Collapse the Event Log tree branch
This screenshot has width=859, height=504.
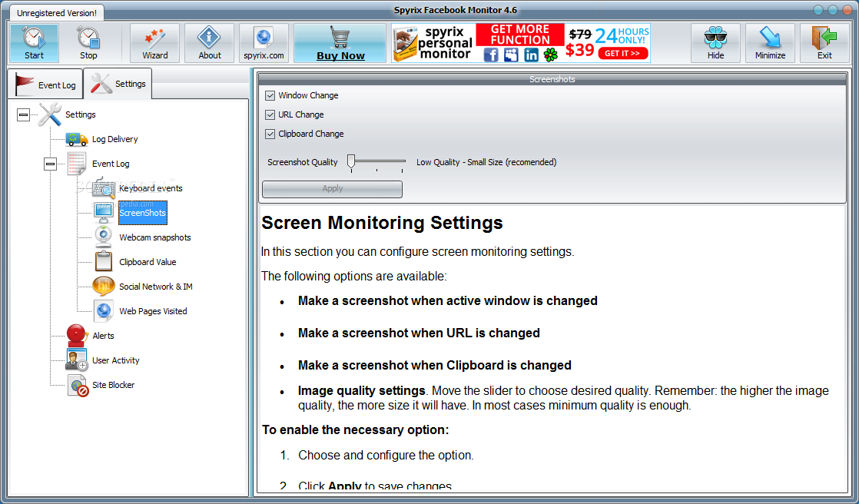click(51, 164)
